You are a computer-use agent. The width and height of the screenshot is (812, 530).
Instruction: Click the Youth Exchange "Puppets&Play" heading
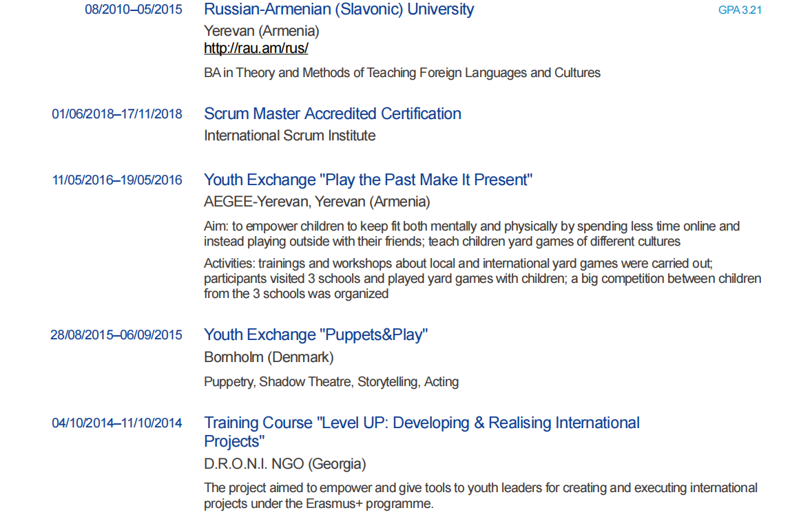tap(316, 335)
